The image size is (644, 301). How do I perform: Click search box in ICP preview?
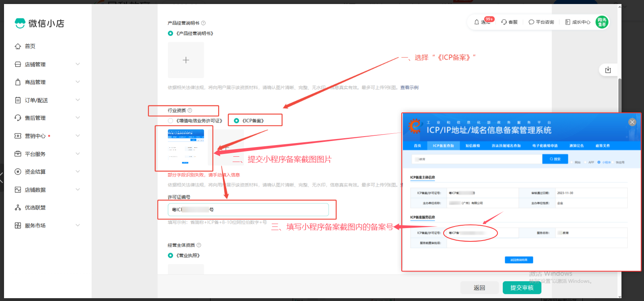click(477, 159)
